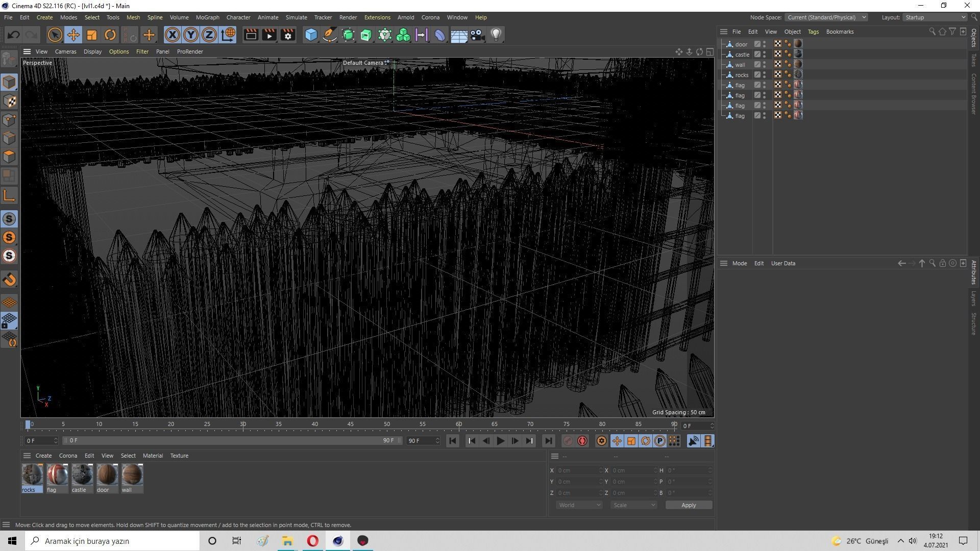
Task: Select the Spline Pen tool
Action: coord(330,35)
